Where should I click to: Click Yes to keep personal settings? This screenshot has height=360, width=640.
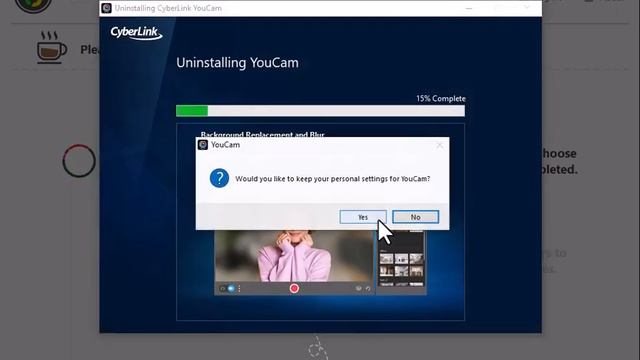pos(363,217)
